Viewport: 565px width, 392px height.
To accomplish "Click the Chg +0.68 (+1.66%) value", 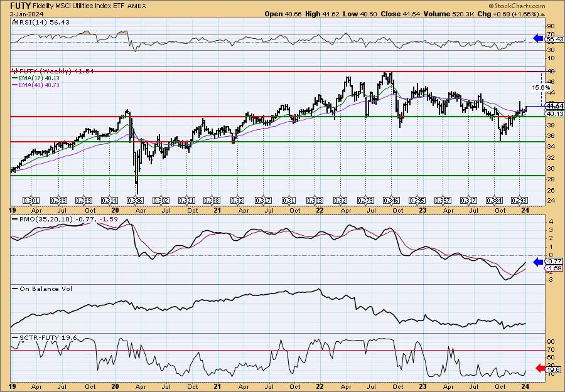I will pyautogui.click(x=508, y=14).
